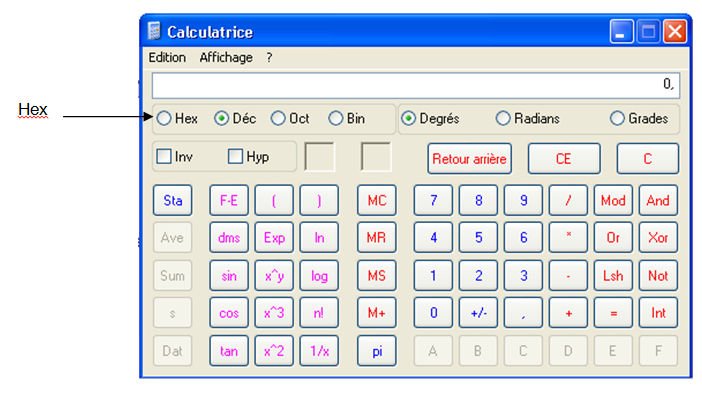Click digit 9 key
This screenshot has width=702, height=399.
(x=523, y=200)
